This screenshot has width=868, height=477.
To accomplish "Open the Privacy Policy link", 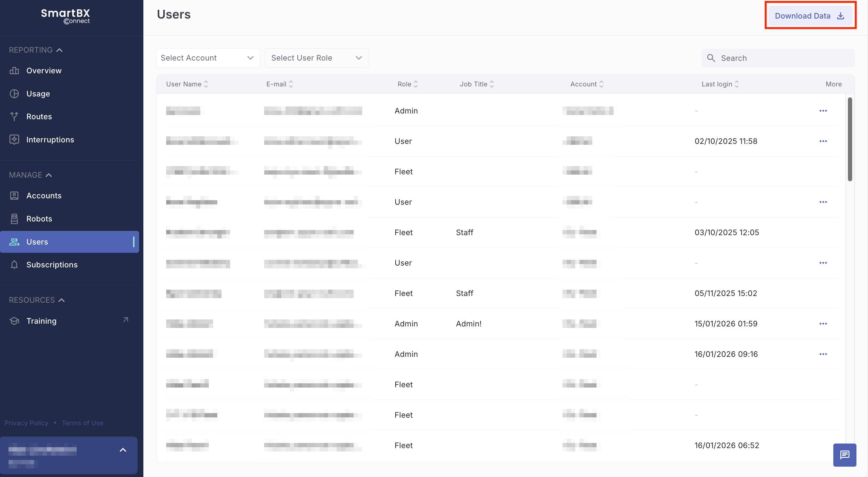I will pos(26,423).
